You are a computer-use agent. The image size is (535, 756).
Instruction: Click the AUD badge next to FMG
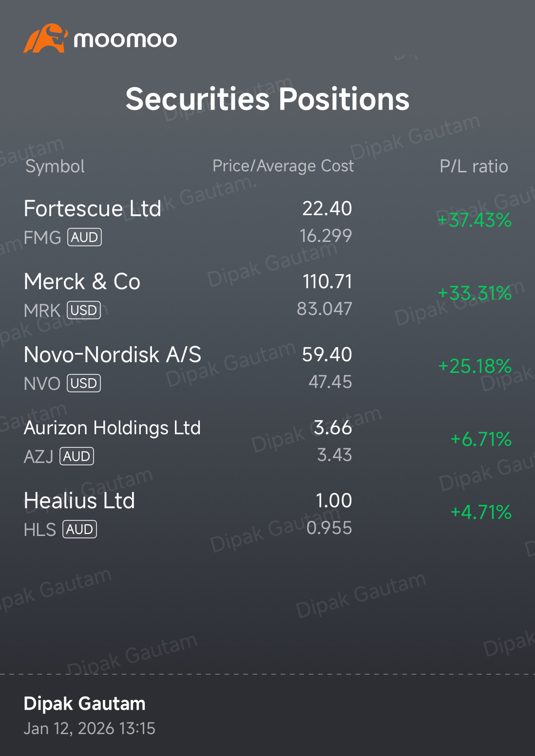coord(85,238)
